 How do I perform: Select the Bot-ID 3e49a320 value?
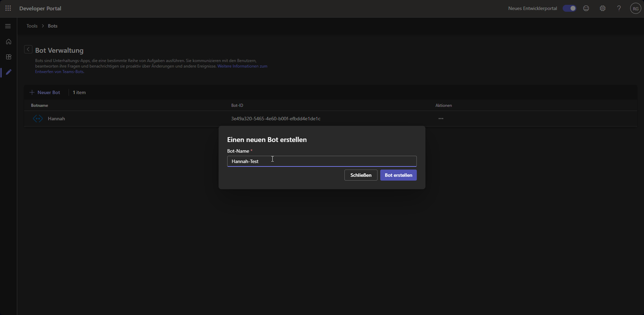pyautogui.click(x=276, y=119)
